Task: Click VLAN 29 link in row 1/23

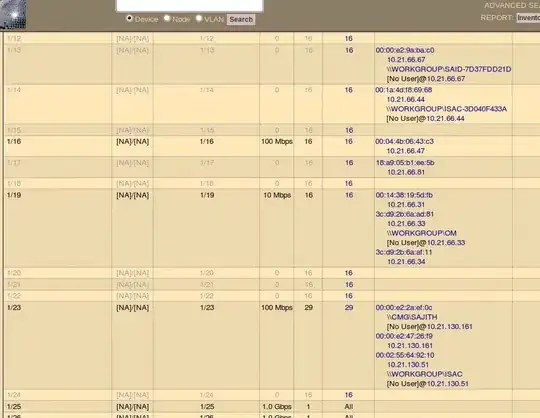Action: 349,308
